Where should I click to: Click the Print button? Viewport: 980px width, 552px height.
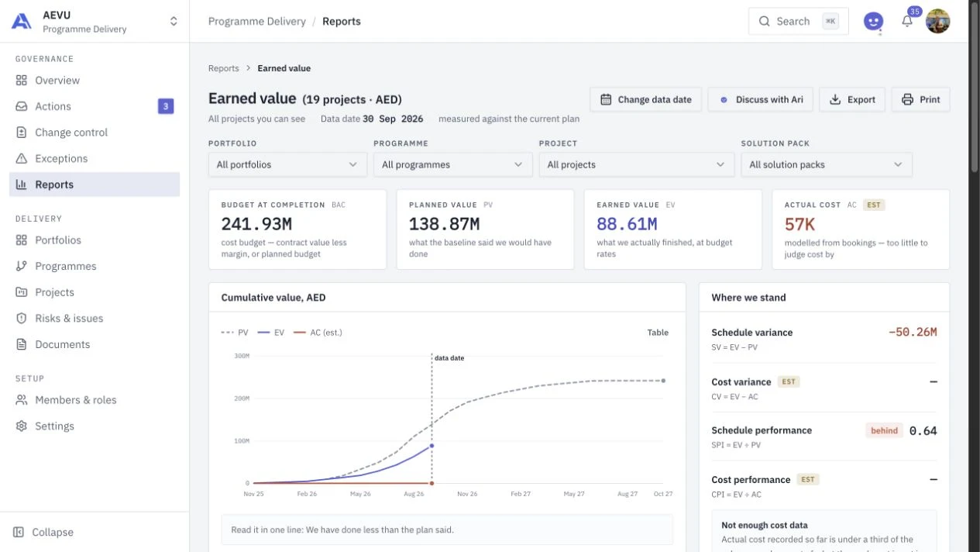pyautogui.click(x=920, y=100)
